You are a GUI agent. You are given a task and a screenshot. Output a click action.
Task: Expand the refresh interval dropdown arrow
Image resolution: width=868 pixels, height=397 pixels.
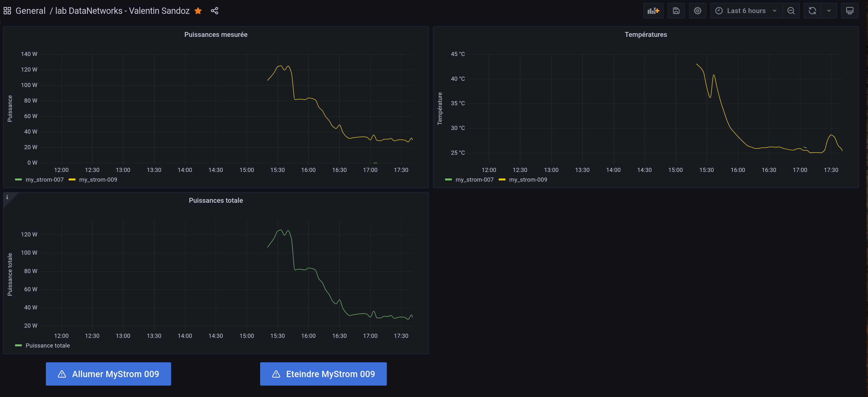click(829, 11)
